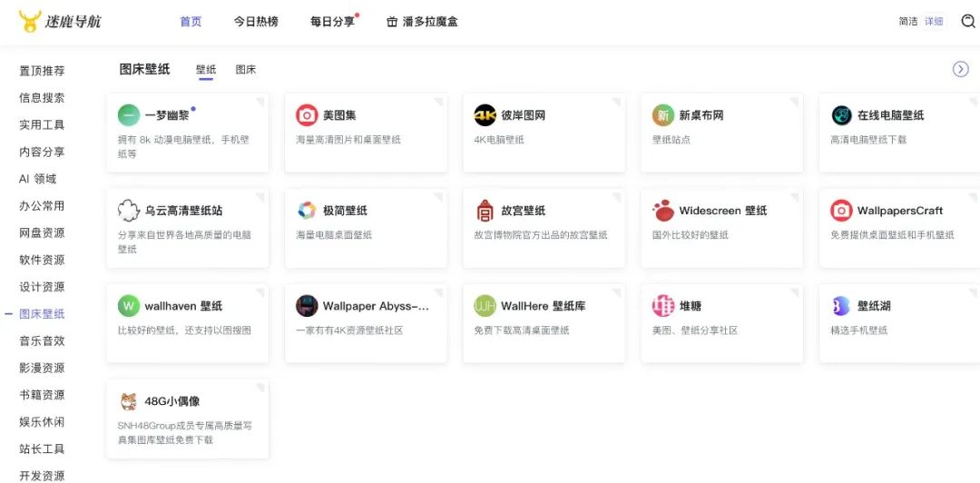Go to 开发资源 in sidebar
980x483 pixels.
click(x=42, y=476)
